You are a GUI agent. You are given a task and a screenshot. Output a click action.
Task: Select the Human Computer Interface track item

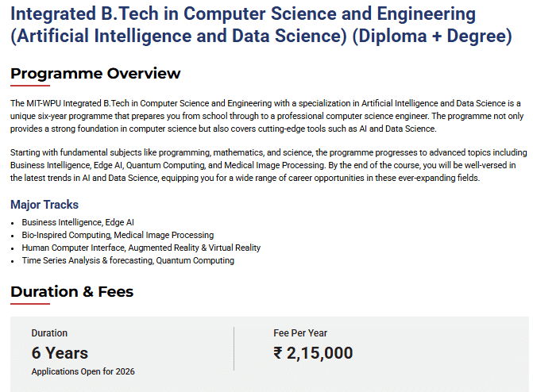point(141,248)
